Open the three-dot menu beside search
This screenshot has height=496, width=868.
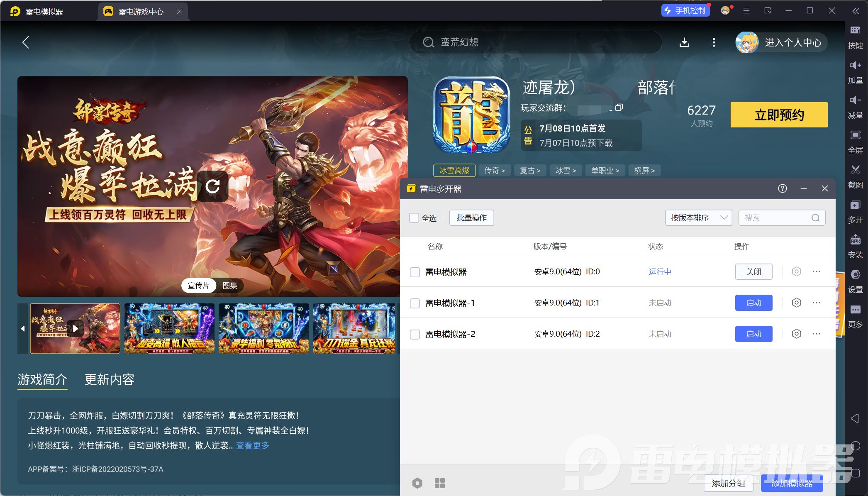pos(714,42)
